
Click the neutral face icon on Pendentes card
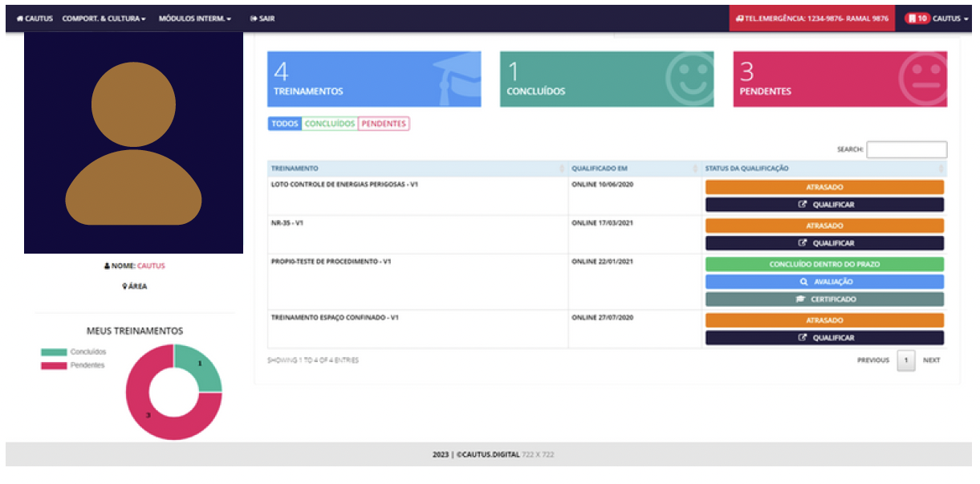pyautogui.click(x=923, y=79)
